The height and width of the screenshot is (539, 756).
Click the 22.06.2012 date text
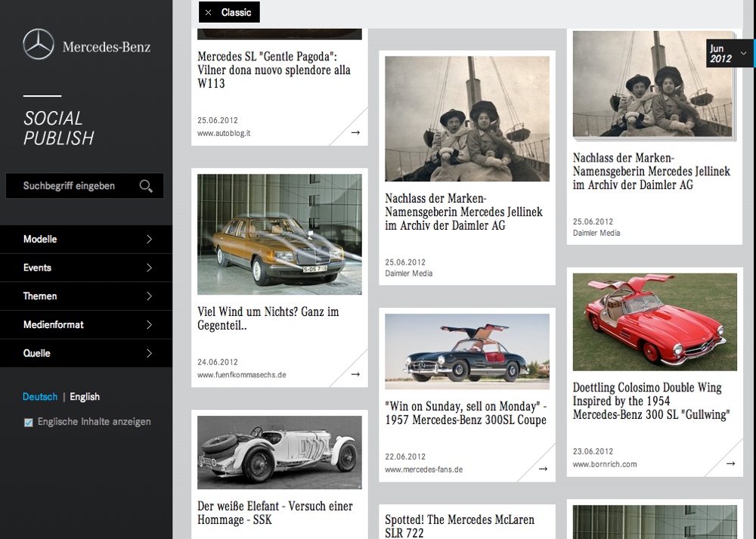click(405, 456)
